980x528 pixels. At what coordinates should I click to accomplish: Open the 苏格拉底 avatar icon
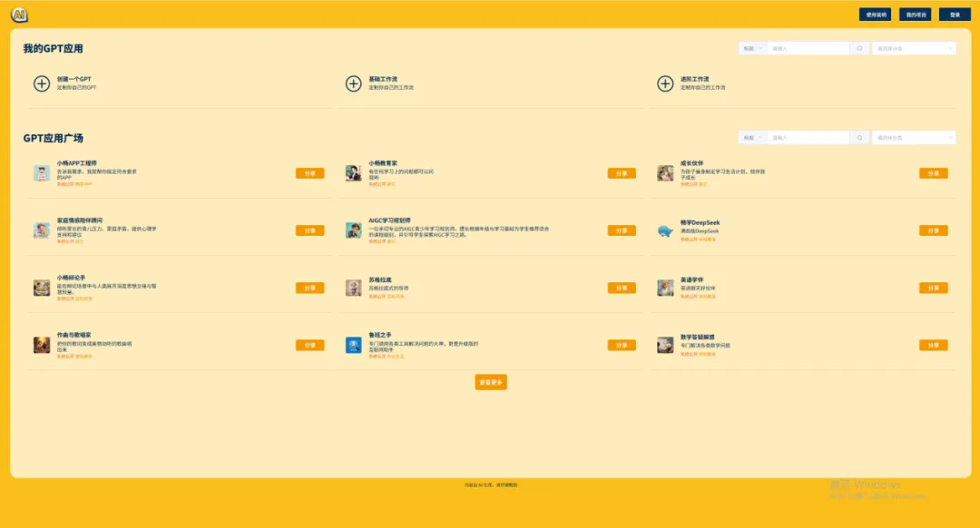353,288
